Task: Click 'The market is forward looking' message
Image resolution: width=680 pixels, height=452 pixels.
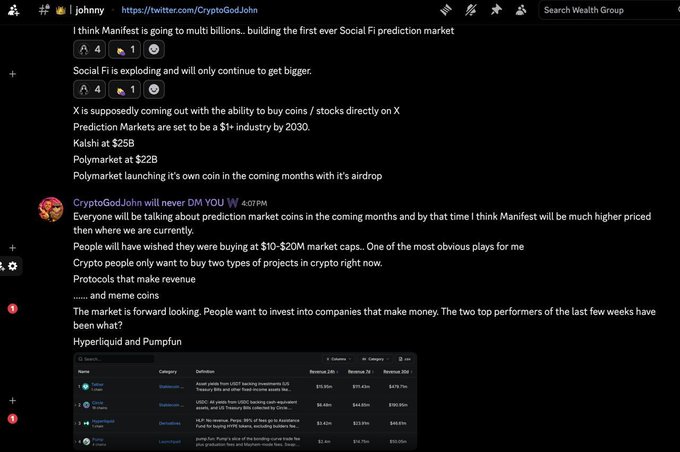Action: [364, 318]
